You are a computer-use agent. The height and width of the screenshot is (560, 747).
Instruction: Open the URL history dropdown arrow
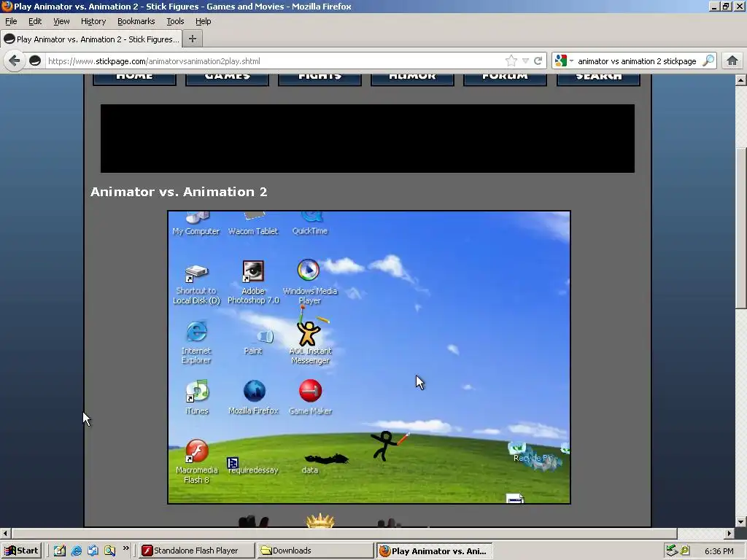pyautogui.click(x=525, y=61)
